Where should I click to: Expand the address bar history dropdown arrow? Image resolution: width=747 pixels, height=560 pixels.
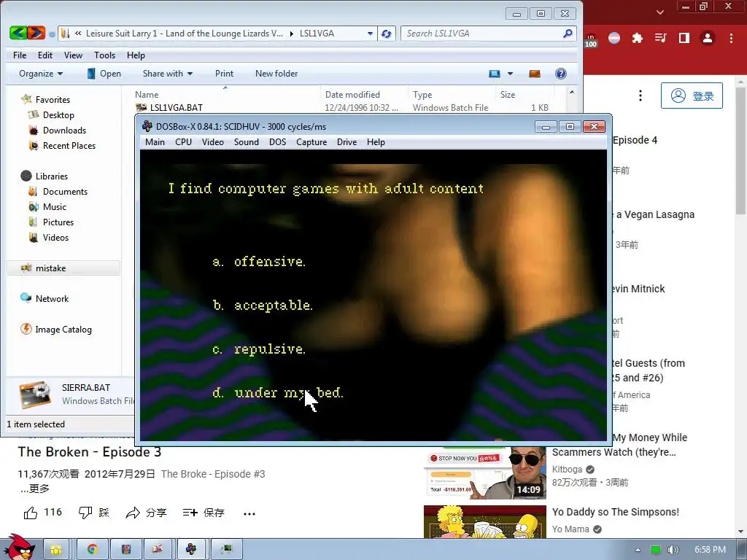[x=370, y=34]
